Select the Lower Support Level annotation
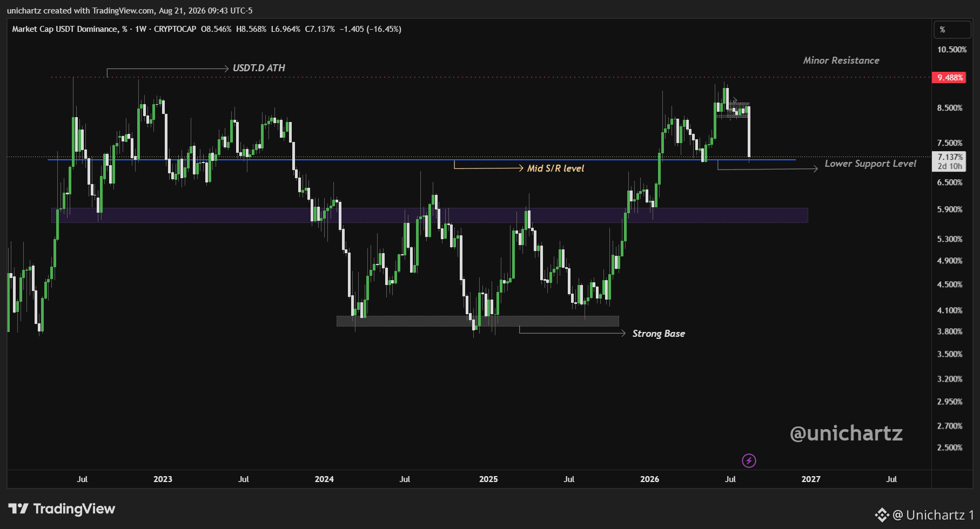The height and width of the screenshot is (529, 980). [x=870, y=164]
